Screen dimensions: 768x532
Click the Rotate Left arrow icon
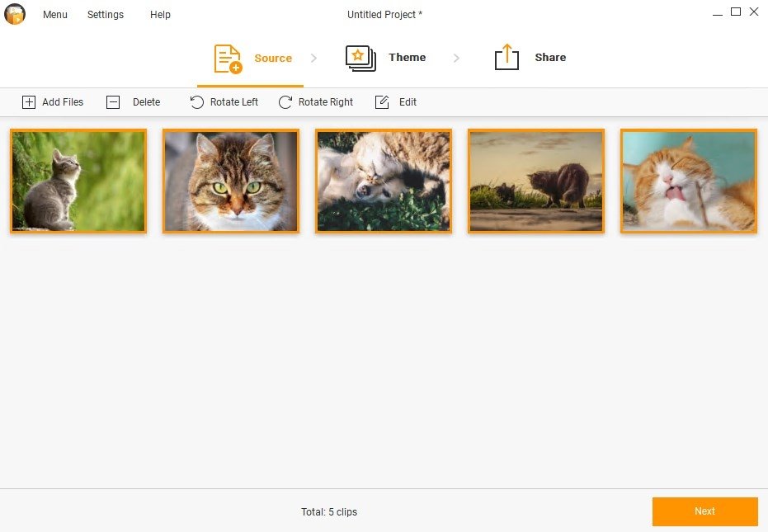(197, 102)
